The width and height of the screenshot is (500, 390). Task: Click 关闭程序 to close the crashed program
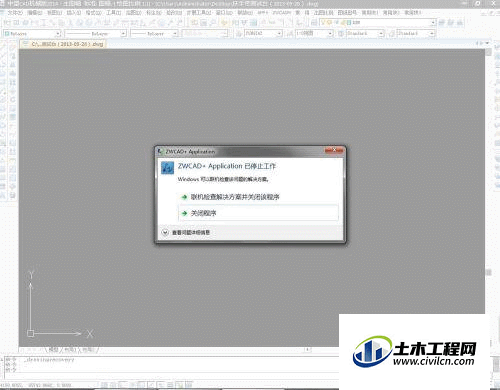tap(259, 213)
